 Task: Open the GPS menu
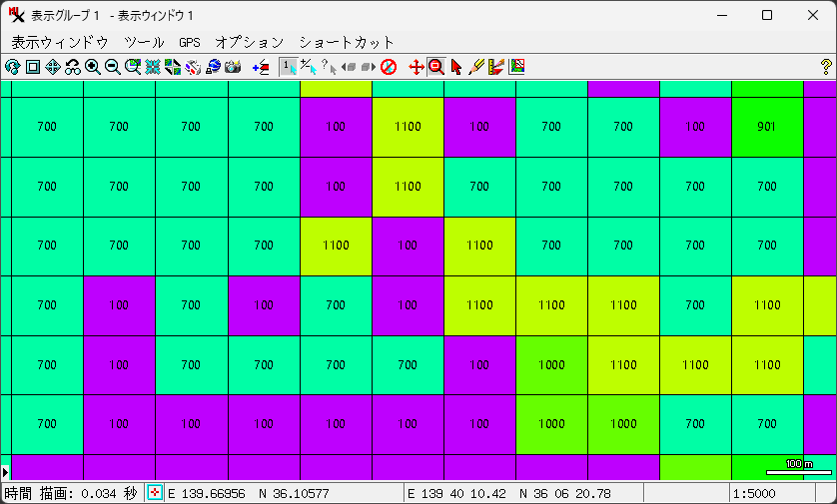[x=190, y=43]
